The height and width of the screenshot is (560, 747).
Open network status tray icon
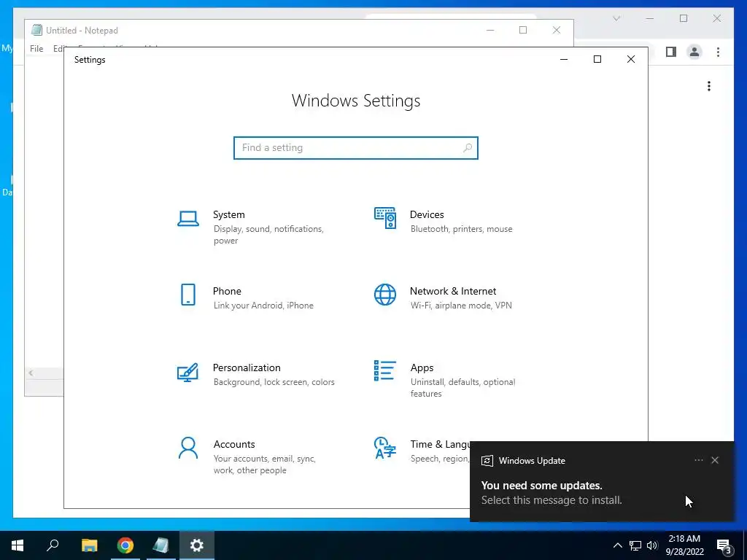click(x=635, y=545)
